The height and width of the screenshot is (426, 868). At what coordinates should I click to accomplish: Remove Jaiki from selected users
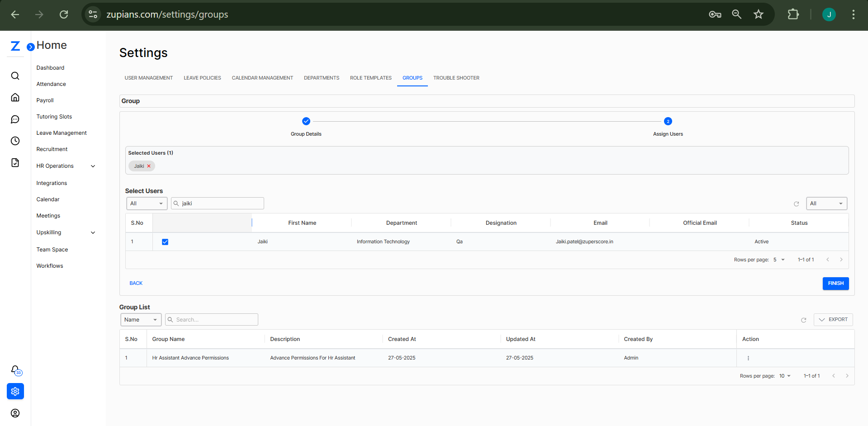click(149, 166)
